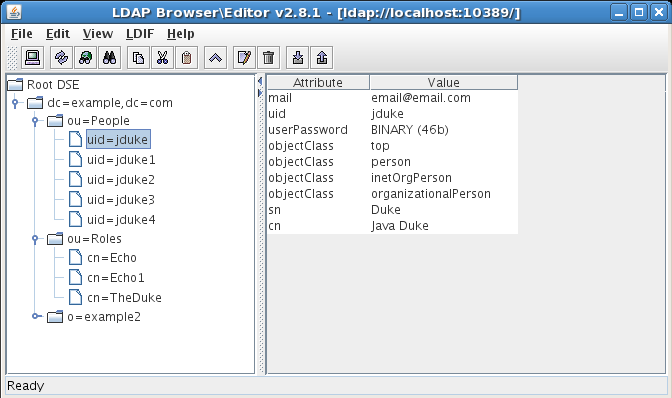
Task: Click the Move up arrow icon
Action: 215,57
